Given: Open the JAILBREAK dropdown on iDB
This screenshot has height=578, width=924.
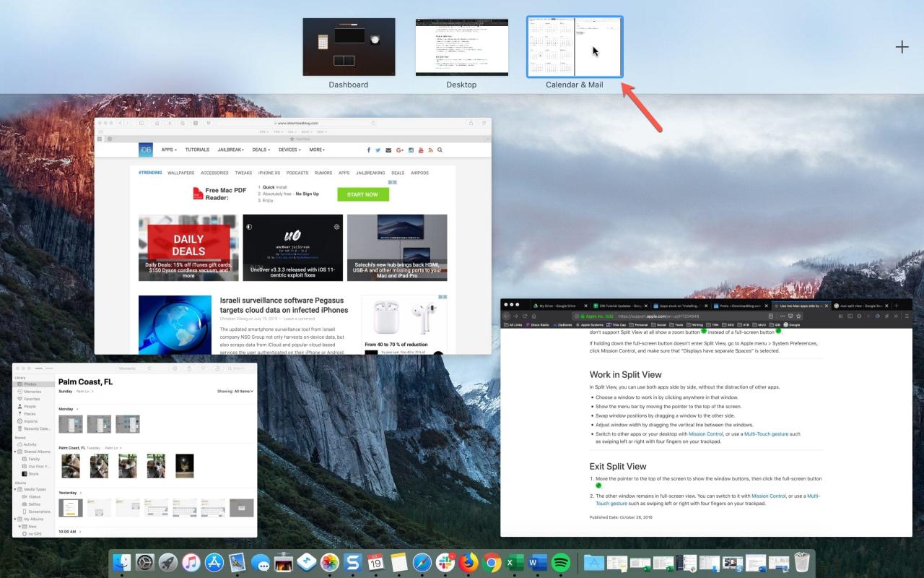Looking at the screenshot, I should [x=232, y=150].
